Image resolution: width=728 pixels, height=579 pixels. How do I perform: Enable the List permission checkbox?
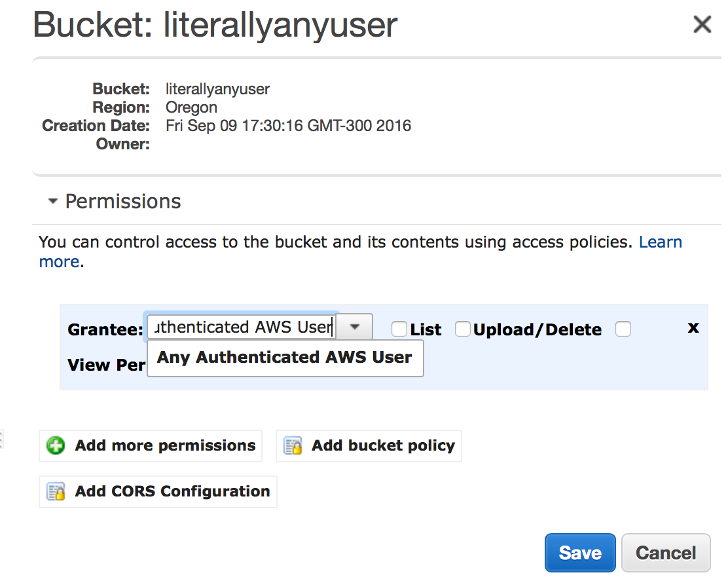399,329
